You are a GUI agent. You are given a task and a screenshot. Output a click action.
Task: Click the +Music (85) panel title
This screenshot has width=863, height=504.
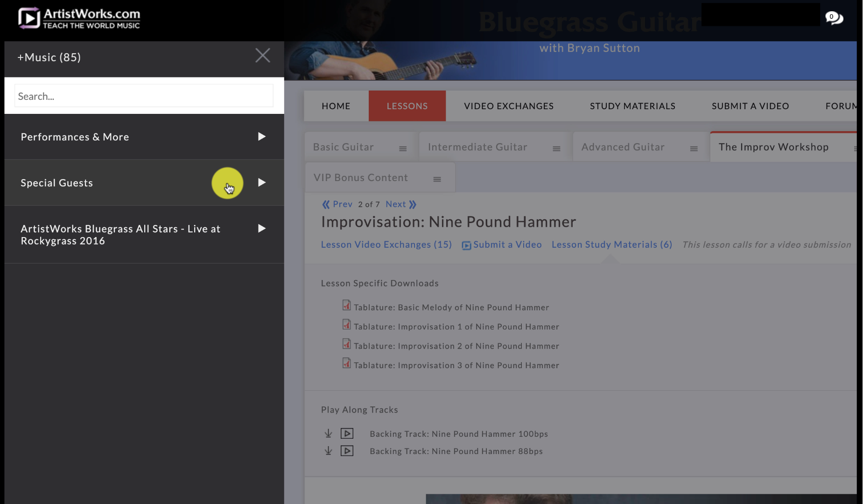[x=49, y=57]
